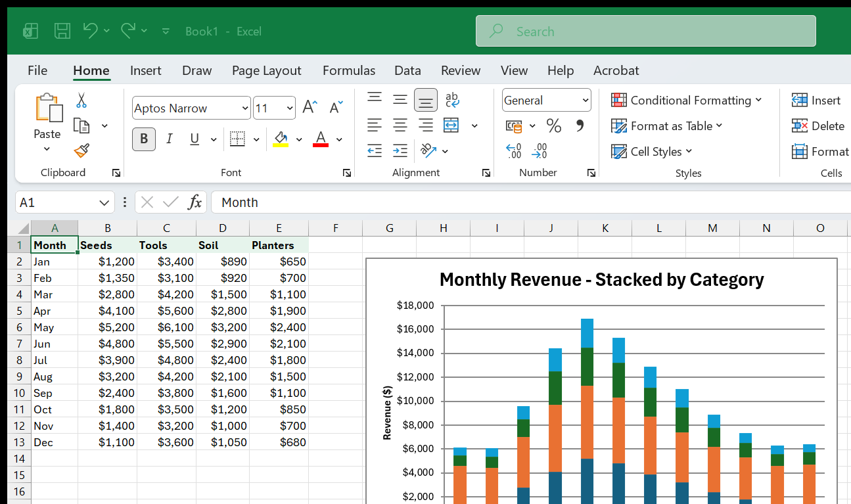Click the Wrap Text icon
This screenshot has height=504, width=851.
pos(452,100)
